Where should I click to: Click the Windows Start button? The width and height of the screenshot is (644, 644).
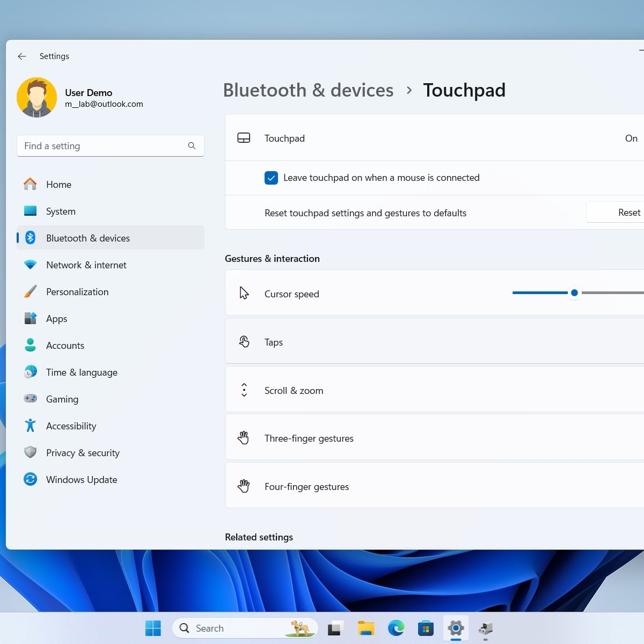pyautogui.click(x=153, y=628)
